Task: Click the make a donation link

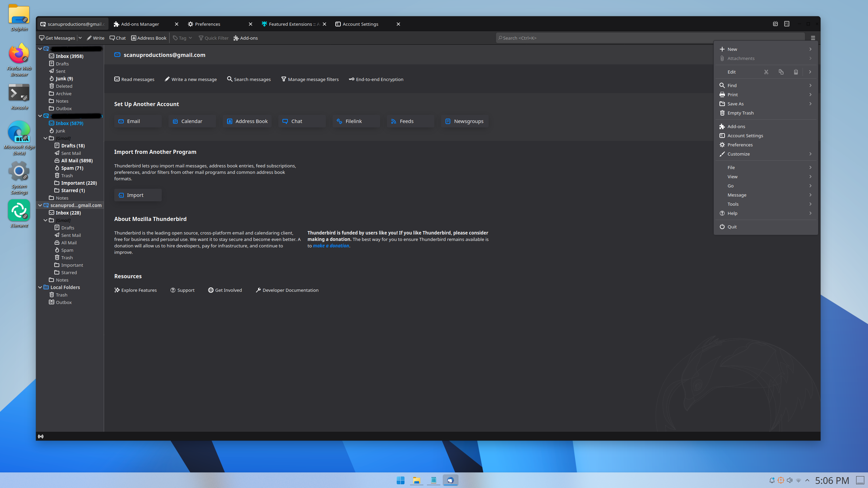Action: click(331, 245)
